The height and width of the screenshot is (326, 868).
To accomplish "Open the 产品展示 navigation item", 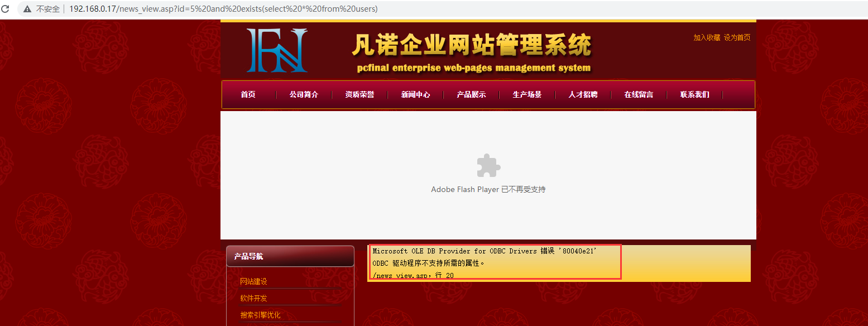I will tap(471, 94).
